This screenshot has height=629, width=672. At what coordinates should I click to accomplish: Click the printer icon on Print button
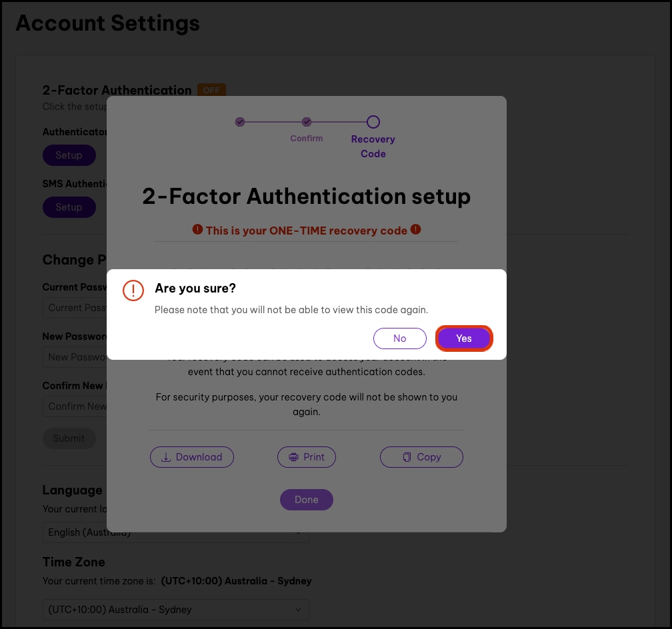click(x=293, y=457)
